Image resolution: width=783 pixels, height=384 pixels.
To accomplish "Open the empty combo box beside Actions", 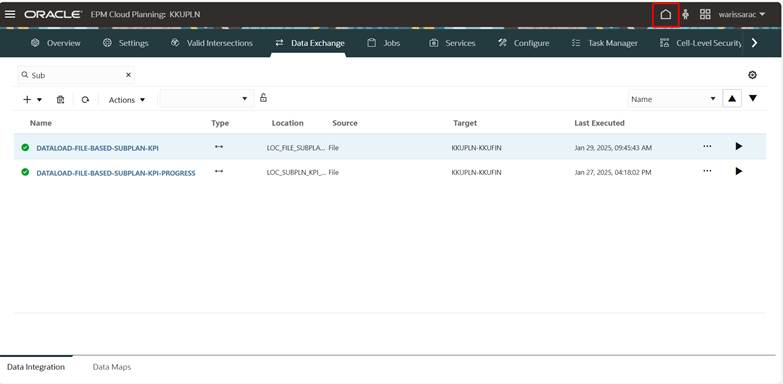I will tap(206, 99).
